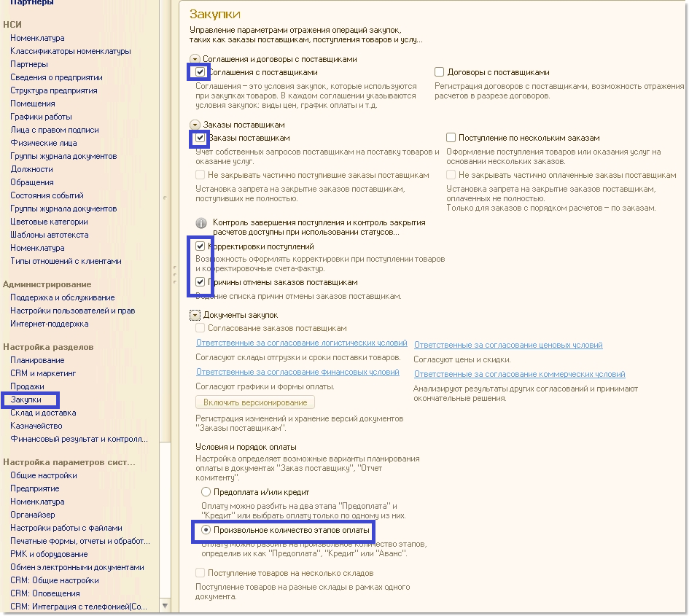The height and width of the screenshot is (616, 689).
Task: Open Закупки in the Настройка разделов list
Action: click(x=26, y=399)
